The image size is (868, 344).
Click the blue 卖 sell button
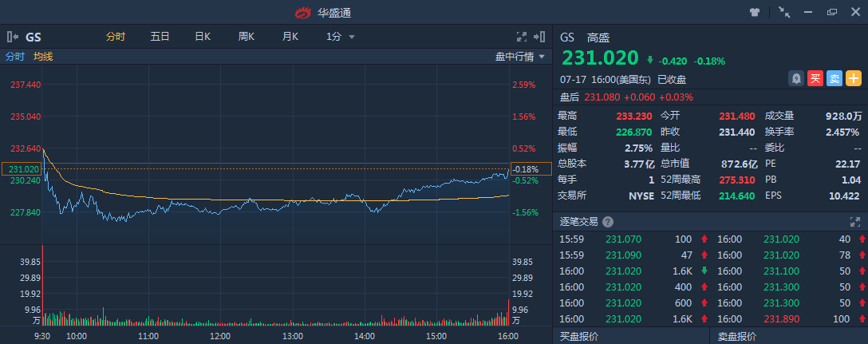coord(834,78)
